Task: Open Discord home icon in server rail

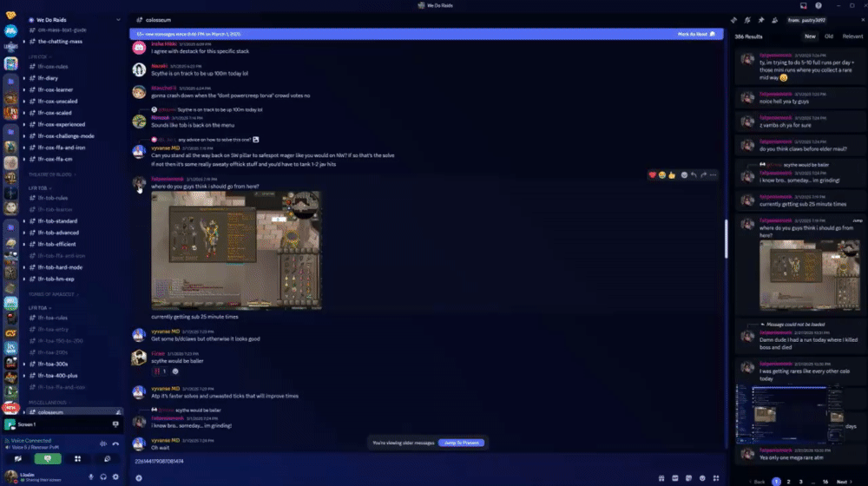Action: pyautogui.click(x=10, y=15)
